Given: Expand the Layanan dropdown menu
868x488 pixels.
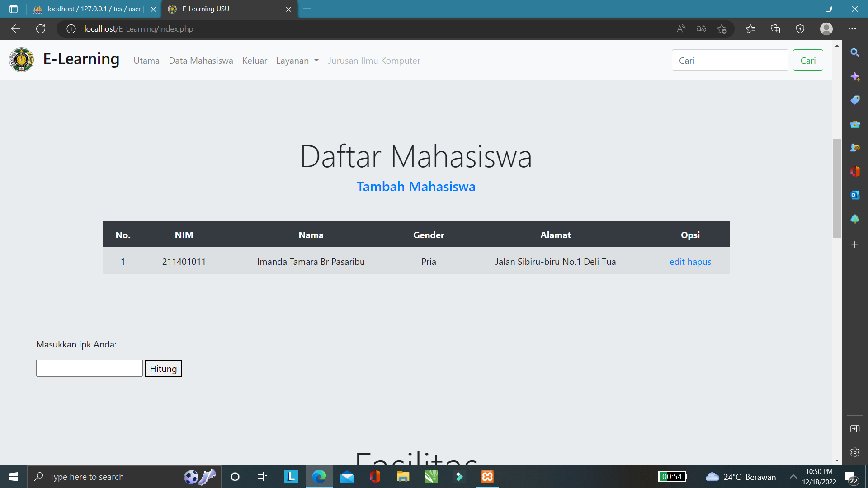Looking at the screenshot, I should coord(297,61).
